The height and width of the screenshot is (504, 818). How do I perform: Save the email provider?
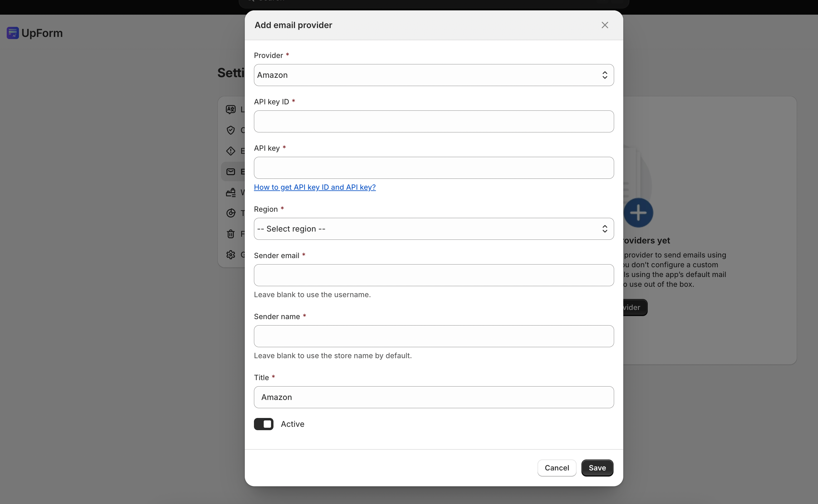point(597,468)
